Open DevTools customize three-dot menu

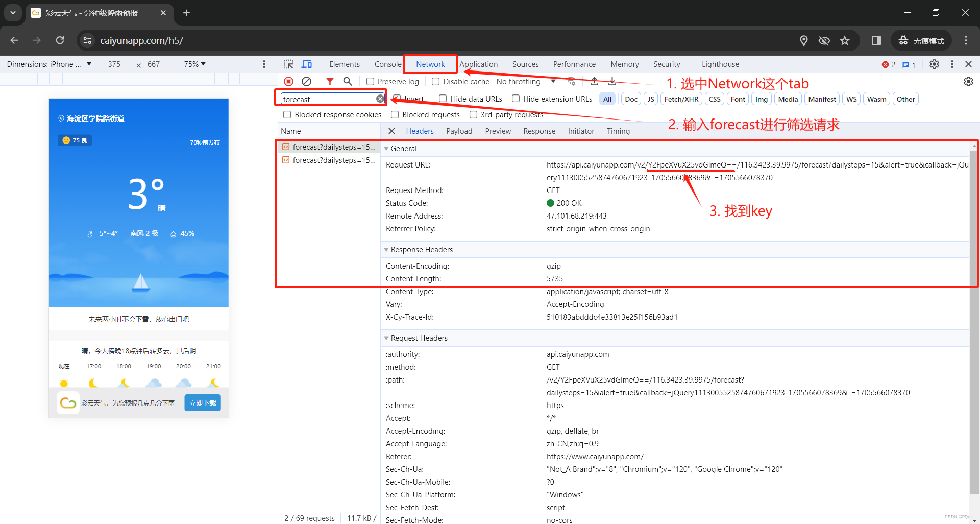[952, 64]
